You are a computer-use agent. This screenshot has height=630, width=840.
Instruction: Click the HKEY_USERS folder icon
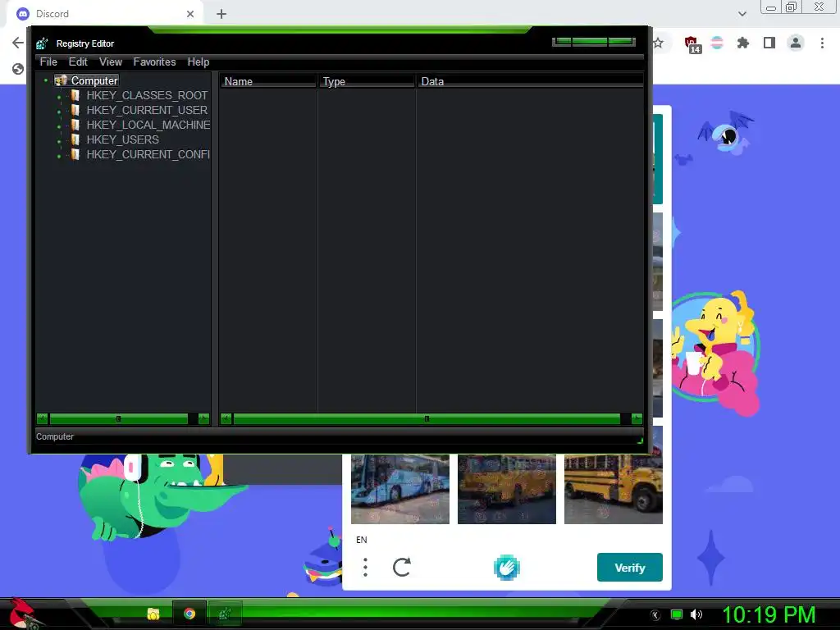coord(75,139)
